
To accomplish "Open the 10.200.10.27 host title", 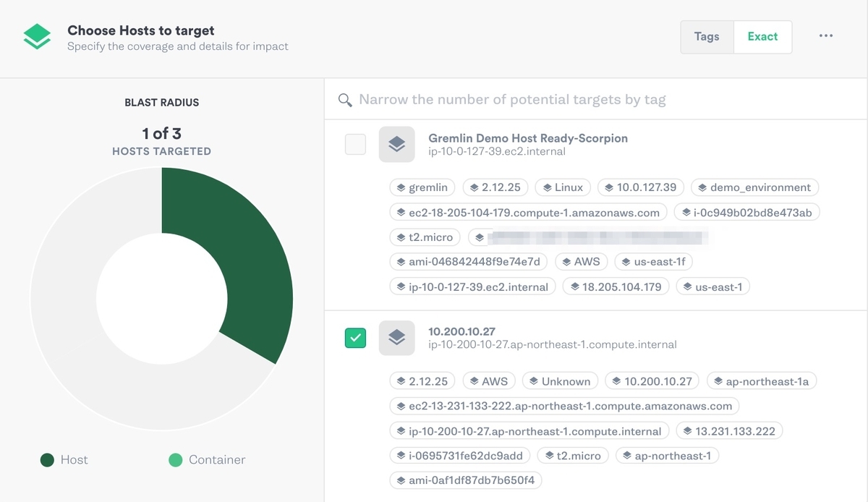I will coord(461,331).
